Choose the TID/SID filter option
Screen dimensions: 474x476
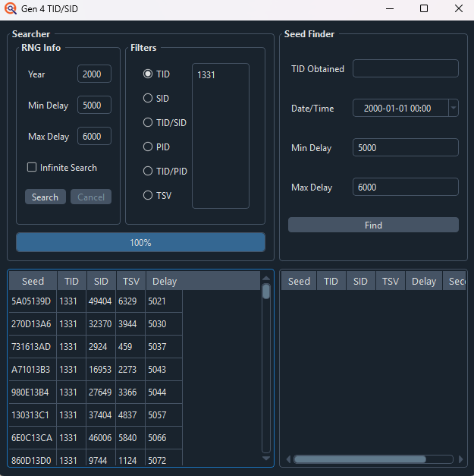[148, 122]
